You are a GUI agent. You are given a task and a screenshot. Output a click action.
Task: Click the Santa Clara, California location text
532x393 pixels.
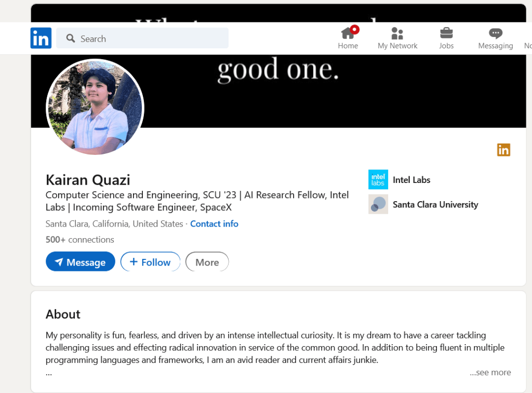tap(114, 224)
